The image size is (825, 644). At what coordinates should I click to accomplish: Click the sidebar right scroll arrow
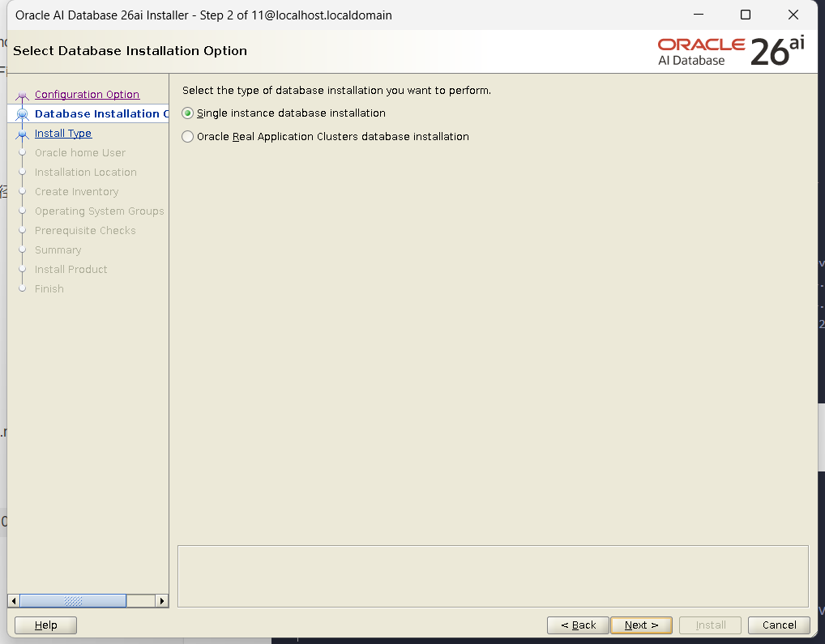click(162, 601)
